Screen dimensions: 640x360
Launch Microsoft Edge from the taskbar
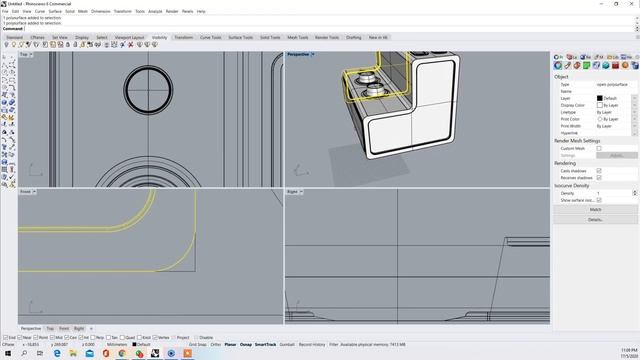[57, 353]
